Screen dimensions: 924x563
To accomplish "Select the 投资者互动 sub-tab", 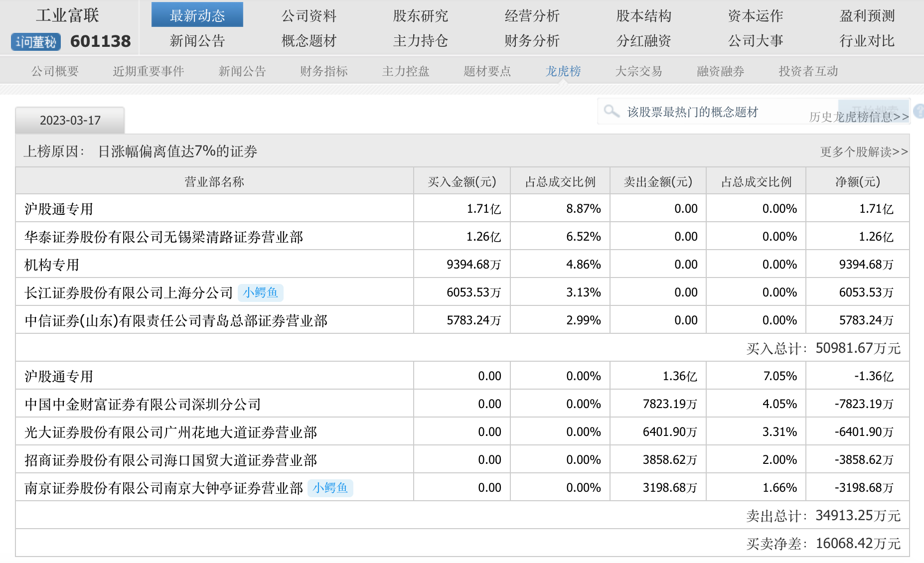I will click(x=808, y=71).
